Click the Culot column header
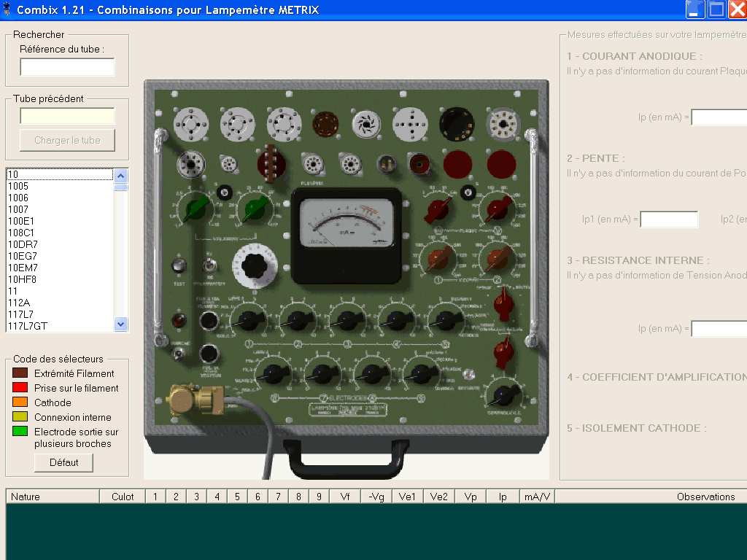 (x=123, y=497)
